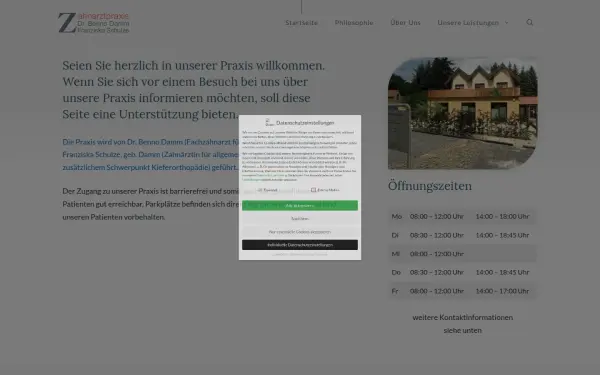
Task: Click the Speichern button in the dialog
Action: 300,218
